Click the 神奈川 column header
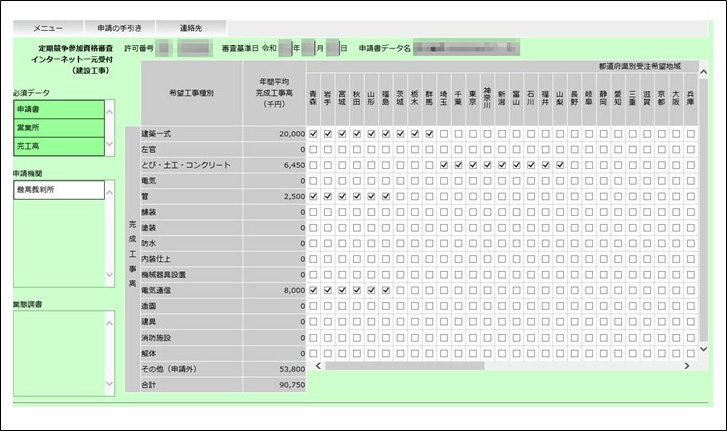This screenshot has width=727, height=431. tap(487, 99)
